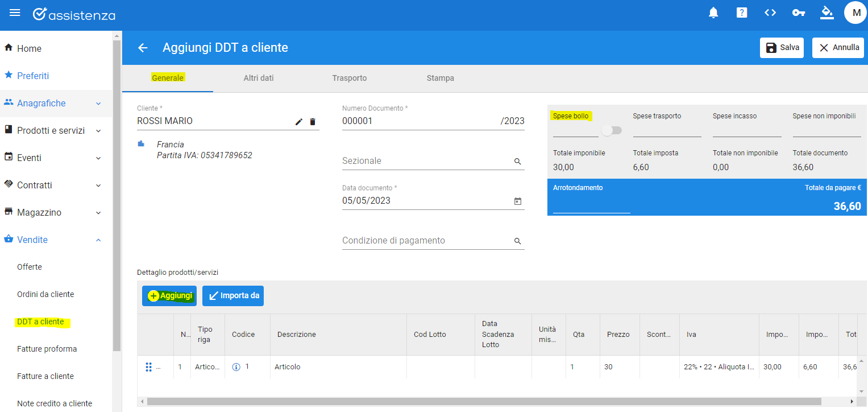Click the Descrizione column header
868x412 pixels.
pos(339,335)
